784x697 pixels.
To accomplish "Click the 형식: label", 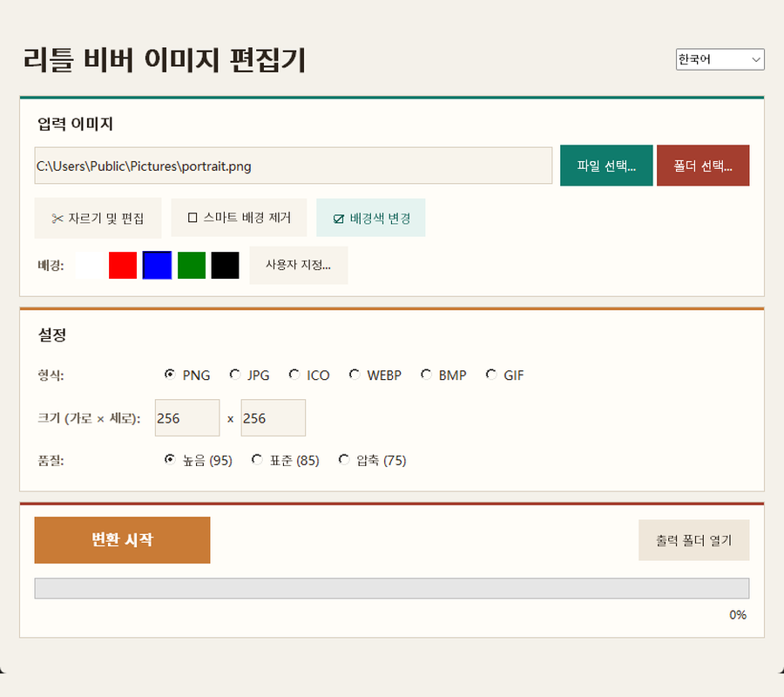I will 51,375.
